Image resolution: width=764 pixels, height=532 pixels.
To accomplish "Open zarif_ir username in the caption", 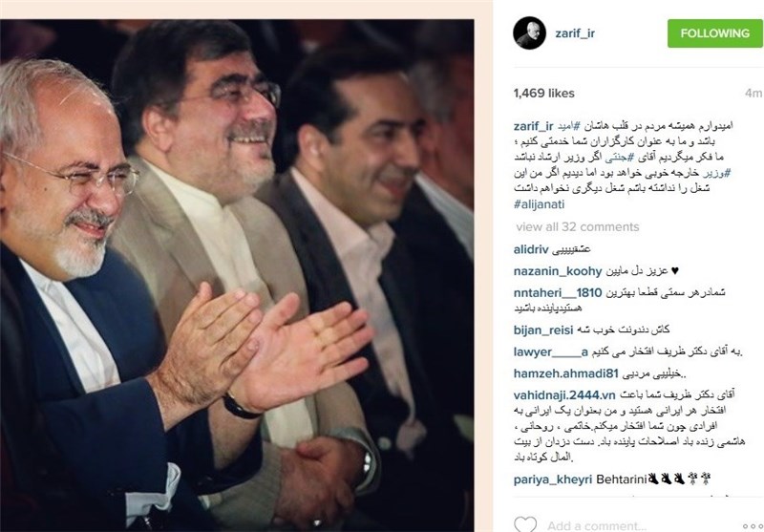I will (x=533, y=126).
